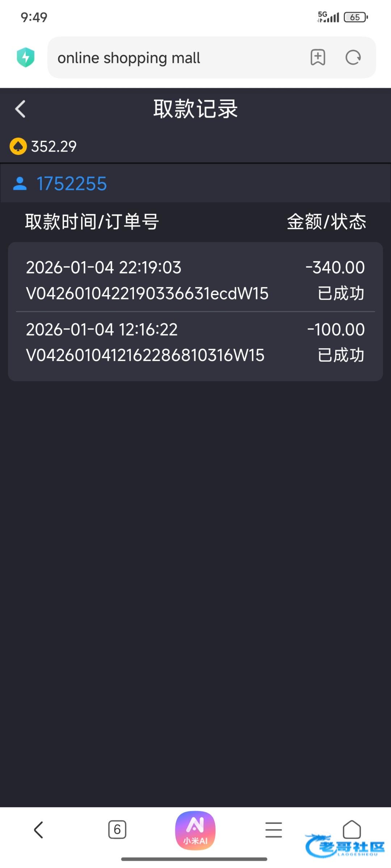The width and height of the screenshot is (391, 868).
Task: Open the browser hamburger menu
Action: coord(273,830)
